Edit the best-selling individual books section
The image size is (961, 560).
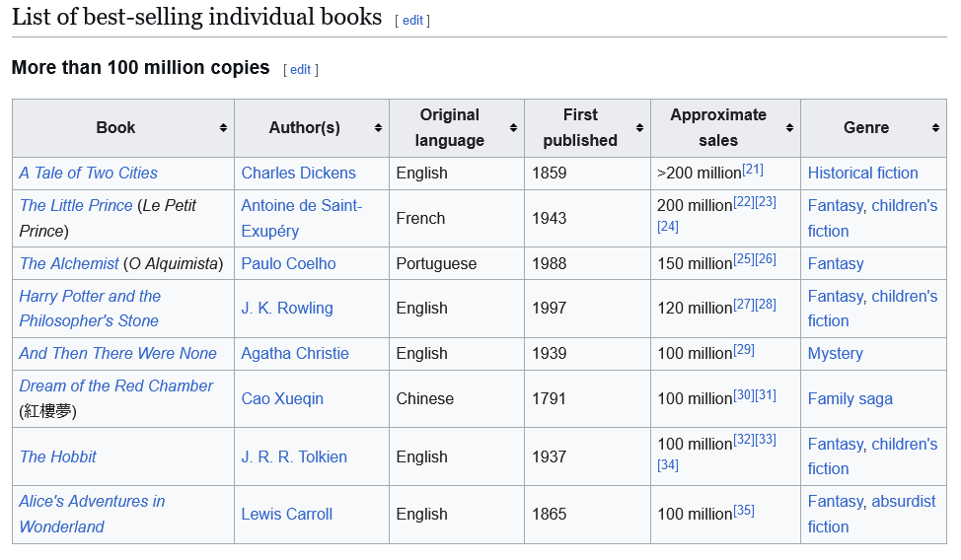(x=411, y=21)
